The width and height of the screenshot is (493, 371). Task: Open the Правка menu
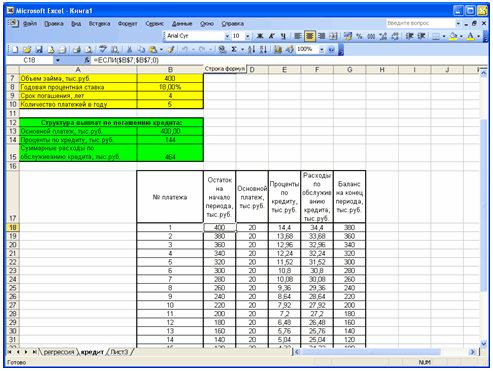54,24
